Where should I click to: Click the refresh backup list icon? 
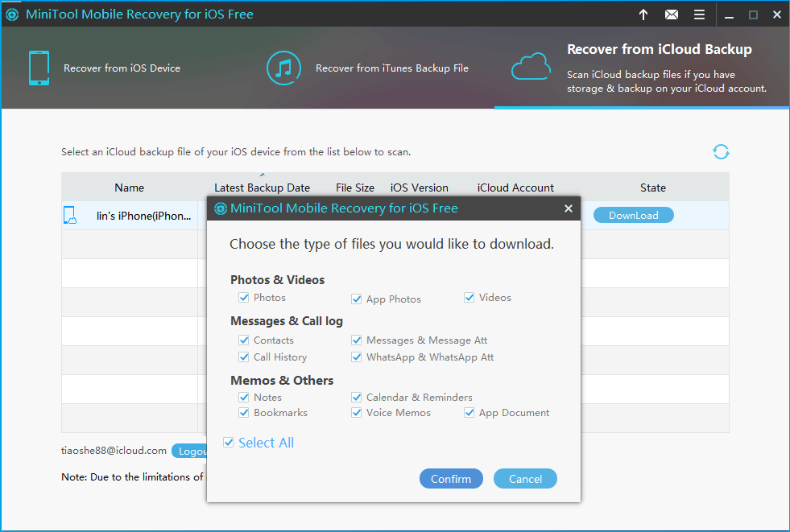tap(721, 151)
